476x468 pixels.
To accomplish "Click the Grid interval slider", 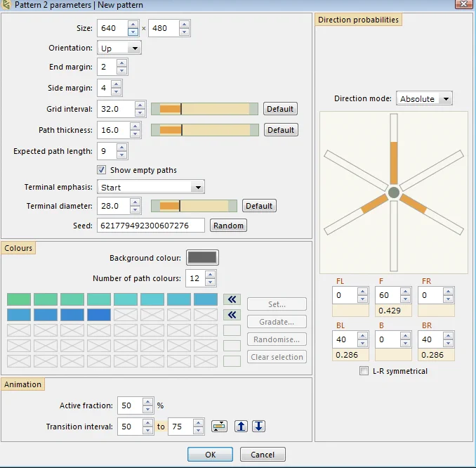I will [x=204, y=109].
